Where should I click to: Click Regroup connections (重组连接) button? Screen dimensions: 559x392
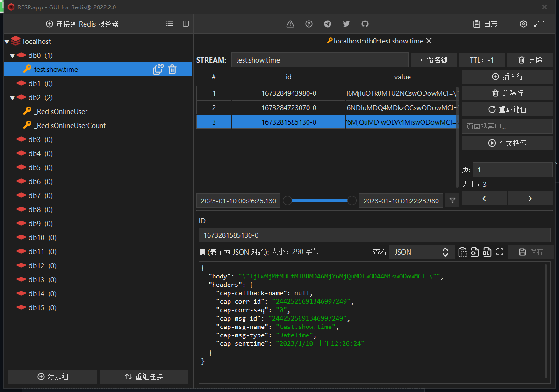[143, 377]
